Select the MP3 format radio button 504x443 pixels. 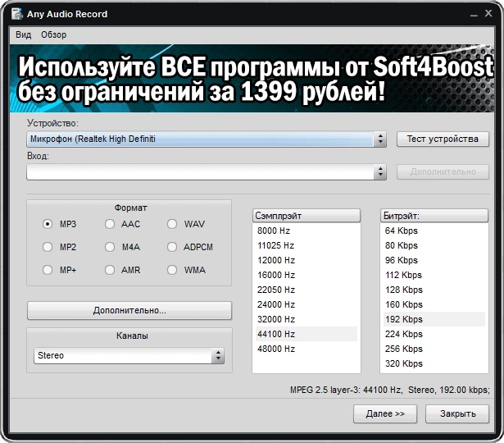48,224
